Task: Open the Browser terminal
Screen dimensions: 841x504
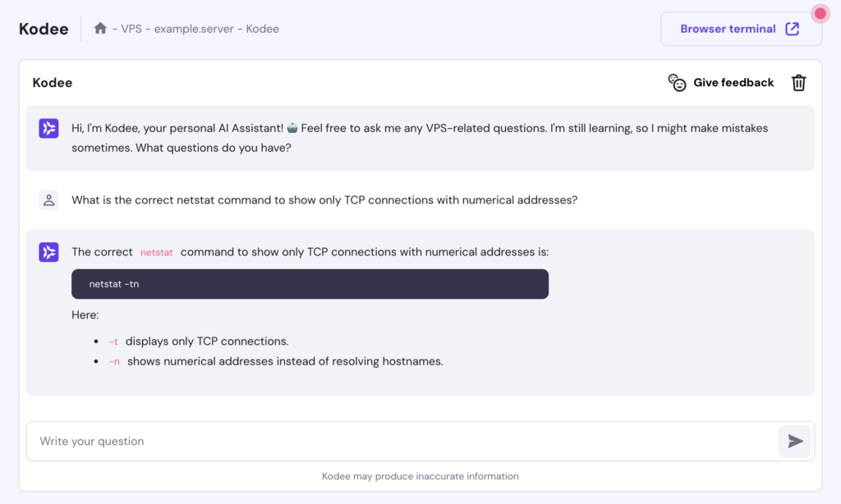Action: point(740,28)
